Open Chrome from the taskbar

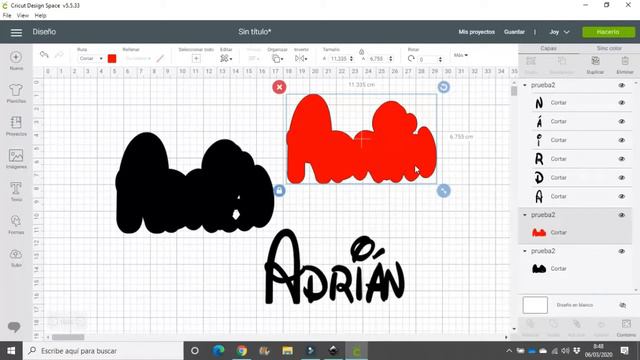pyautogui.click(x=241, y=351)
